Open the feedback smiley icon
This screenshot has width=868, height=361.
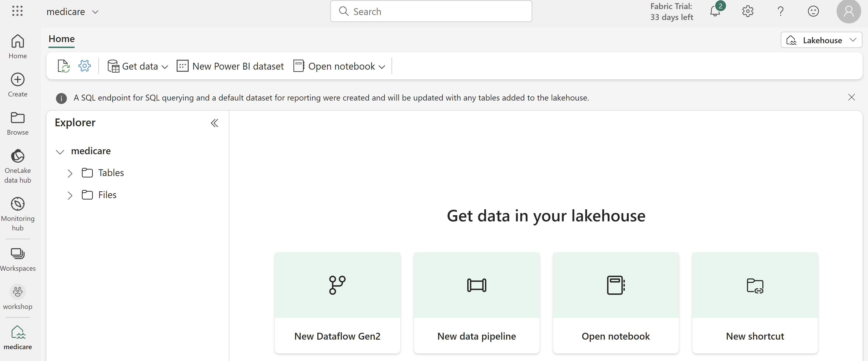813,11
